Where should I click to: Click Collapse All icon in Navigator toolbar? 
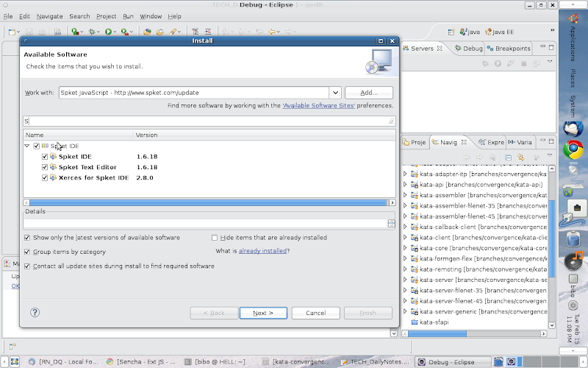[x=508, y=158]
